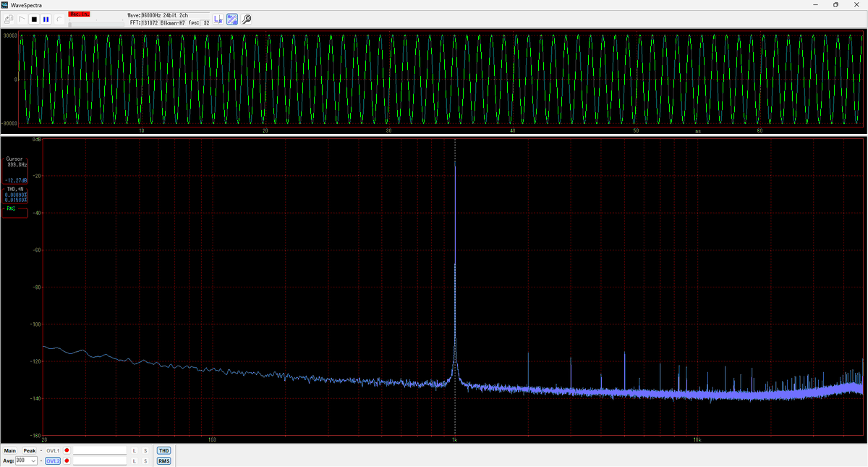Click the open file icon
Viewport: 868px width, 467px height.
tap(9, 19)
